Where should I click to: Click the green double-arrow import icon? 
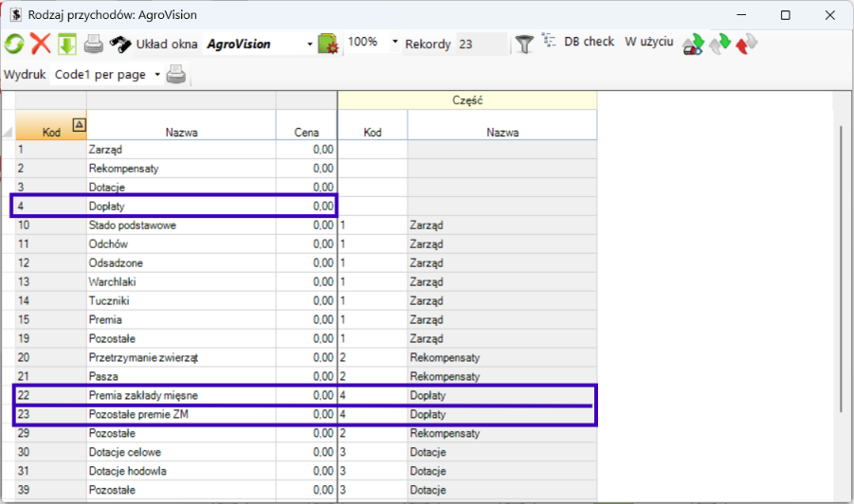coord(719,45)
